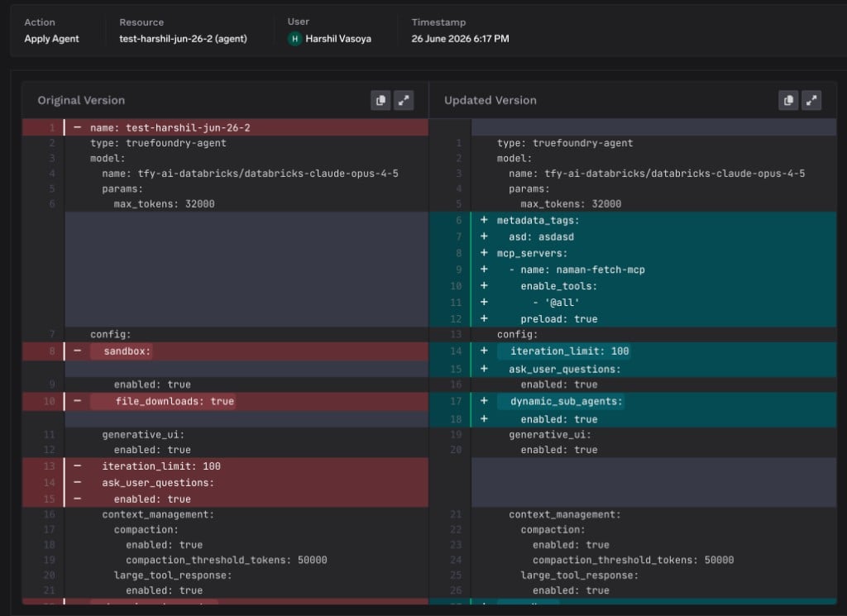The image size is (847, 616).
Task: Click config: line in Updated Version
Action: [518, 335]
